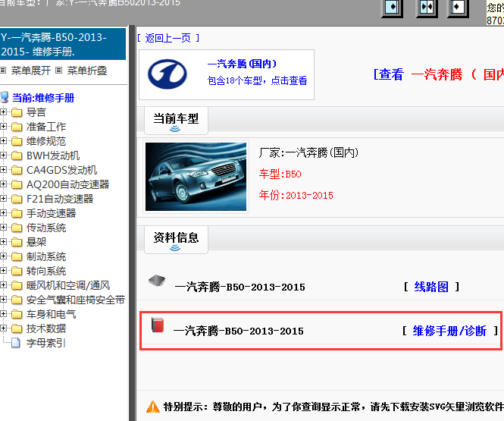
Task: Expand the 车身和电气 tree node
Action: (3, 313)
